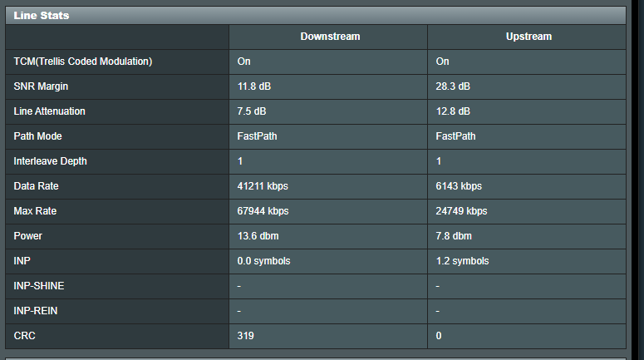The width and height of the screenshot is (644, 360).
Task: Select the Downstream column header
Action: [x=330, y=37]
